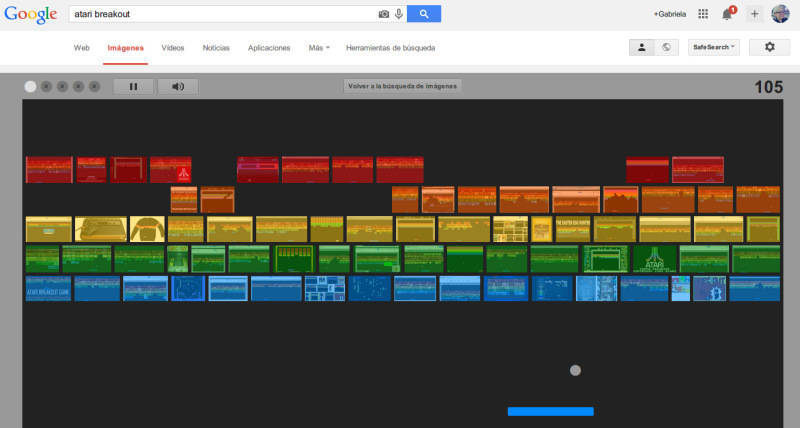800x428 pixels.
Task: Switch to the Web tab
Action: 82,48
